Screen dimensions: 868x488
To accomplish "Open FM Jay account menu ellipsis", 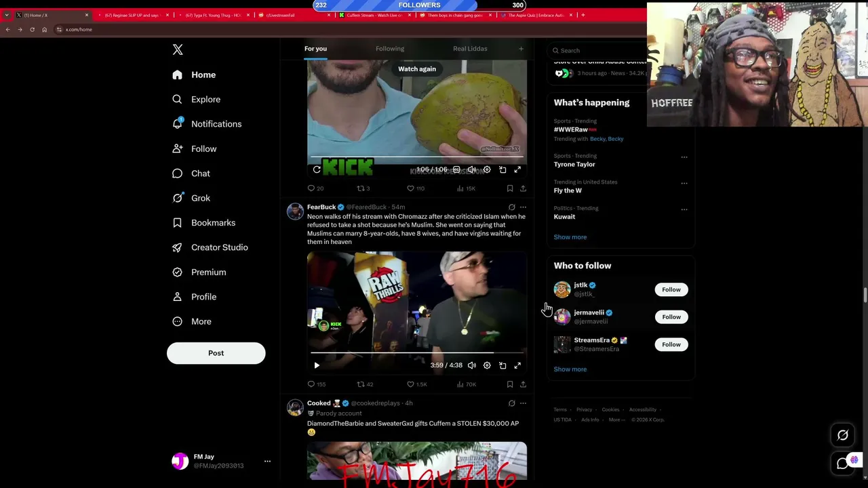I will [267, 462].
